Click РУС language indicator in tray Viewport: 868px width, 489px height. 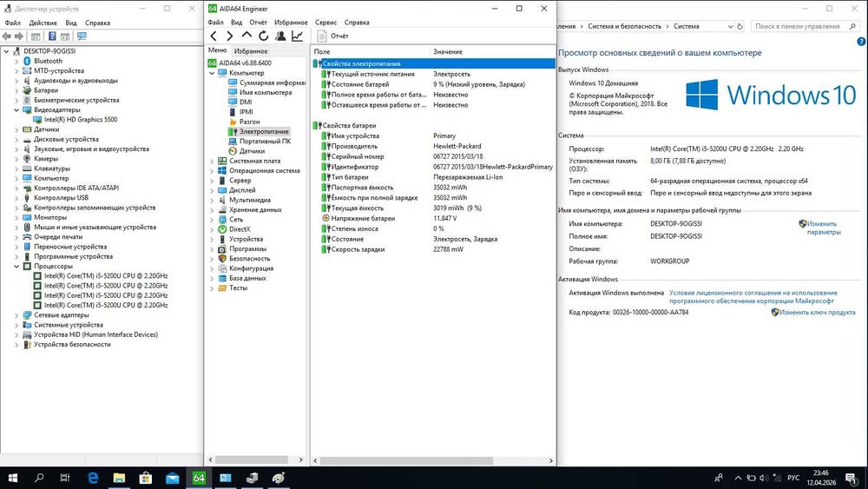point(793,478)
